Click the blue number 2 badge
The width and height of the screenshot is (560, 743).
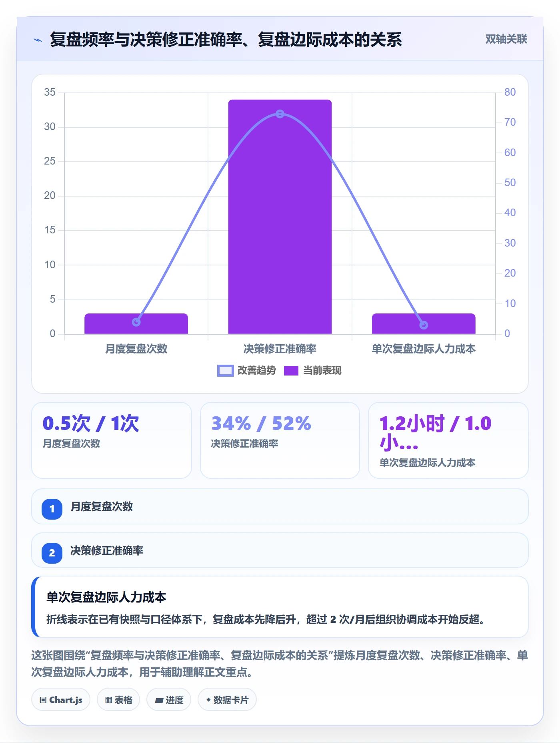coord(52,553)
